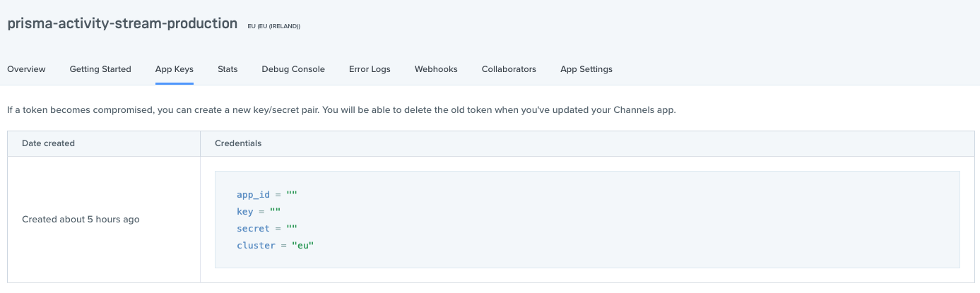Viewport: 980px width, 293px height.
Task: Open the Collaborators tab
Action: tap(509, 69)
